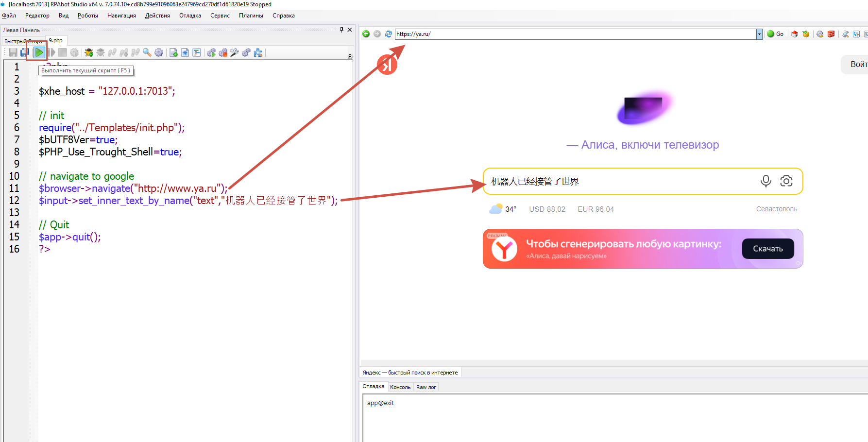This screenshot has width=868, height=442.
Task: Click the gray stop square icon
Action: click(x=63, y=52)
